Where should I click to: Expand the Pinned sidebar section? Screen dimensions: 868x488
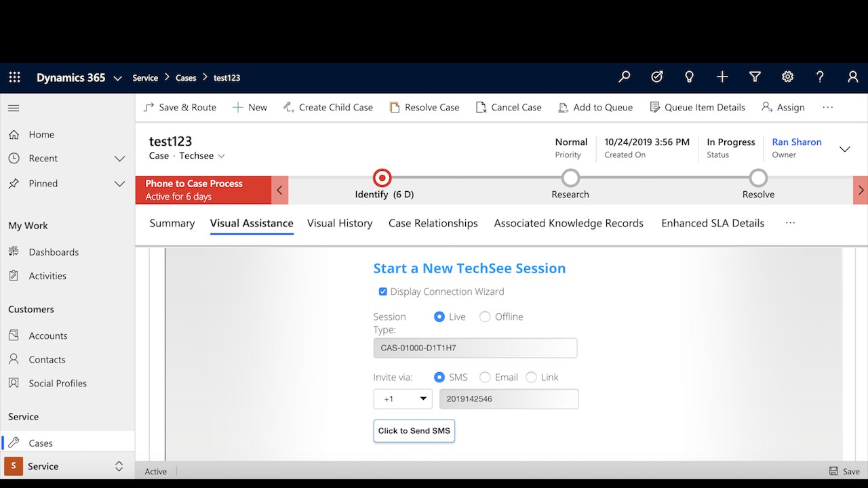click(119, 184)
